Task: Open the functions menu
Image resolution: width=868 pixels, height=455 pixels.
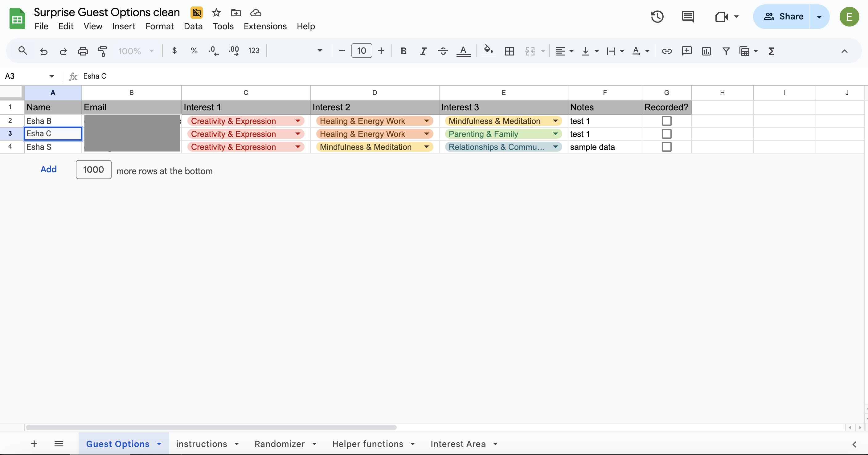Action: pos(772,51)
